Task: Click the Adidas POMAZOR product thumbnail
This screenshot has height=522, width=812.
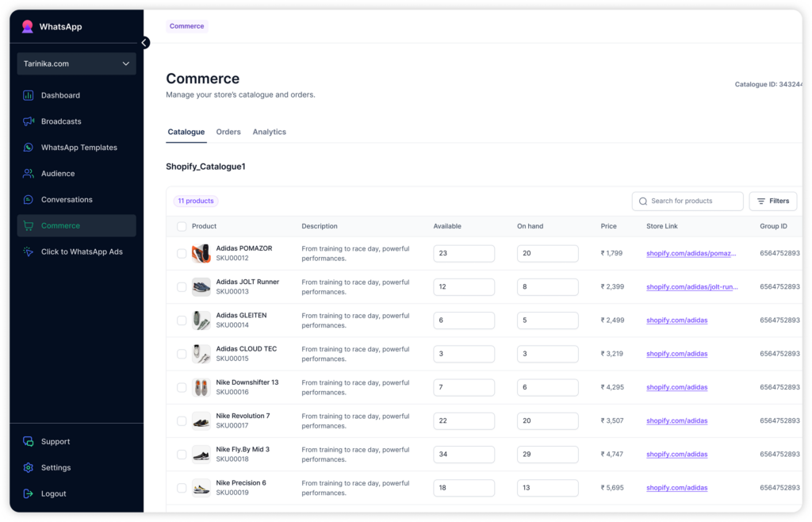Action: coord(201,253)
